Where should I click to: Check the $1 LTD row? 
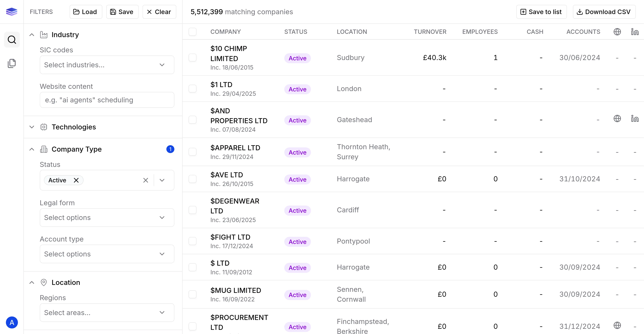pos(192,89)
